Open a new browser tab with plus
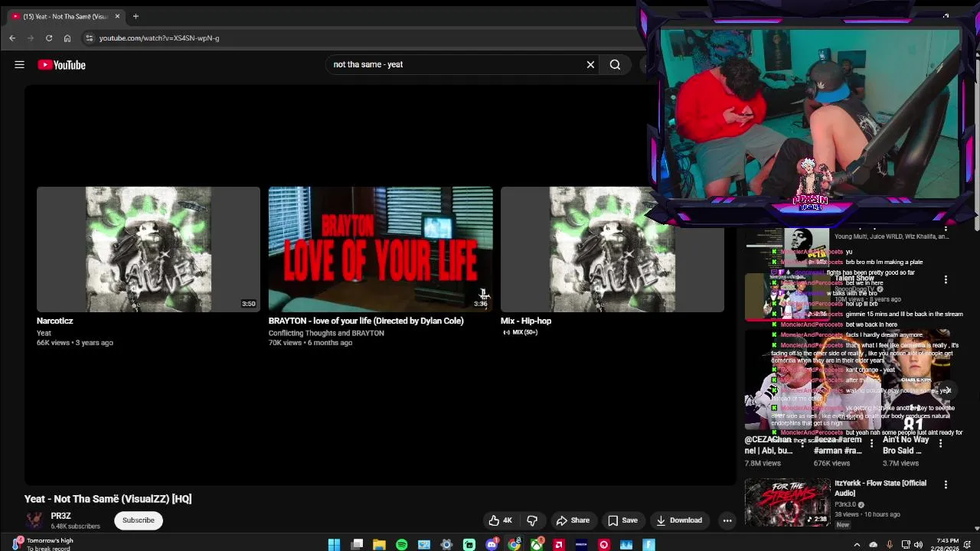 (136, 16)
